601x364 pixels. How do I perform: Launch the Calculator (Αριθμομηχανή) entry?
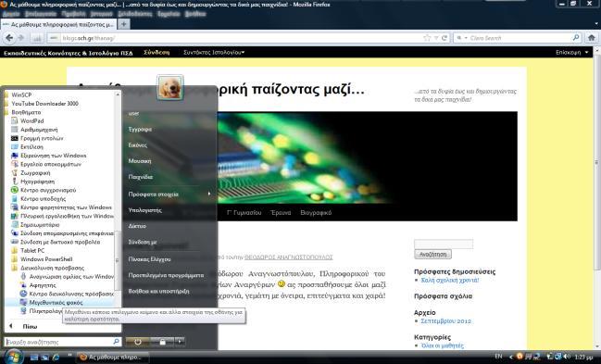click(x=34, y=130)
